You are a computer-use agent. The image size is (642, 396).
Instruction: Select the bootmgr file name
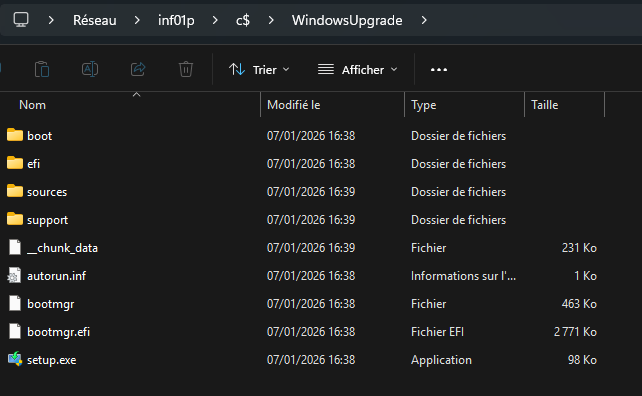tap(50, 304)
